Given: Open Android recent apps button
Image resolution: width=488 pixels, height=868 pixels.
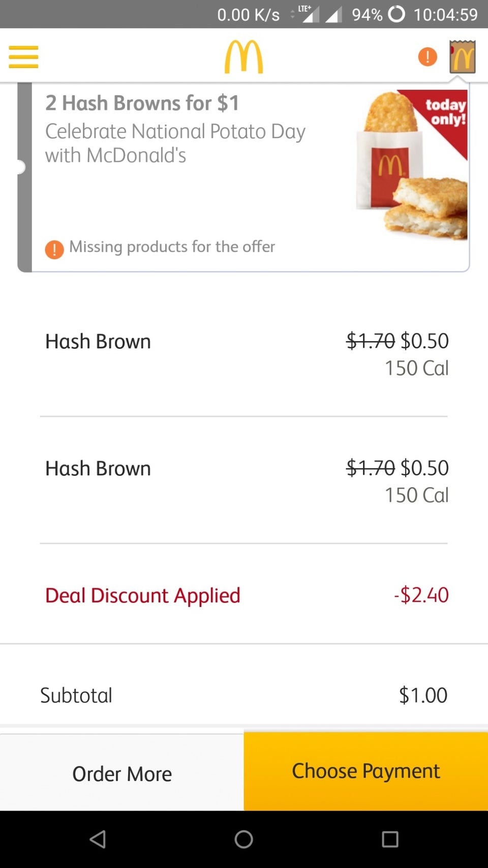Looking at the screenshot, I should [390, 839].
